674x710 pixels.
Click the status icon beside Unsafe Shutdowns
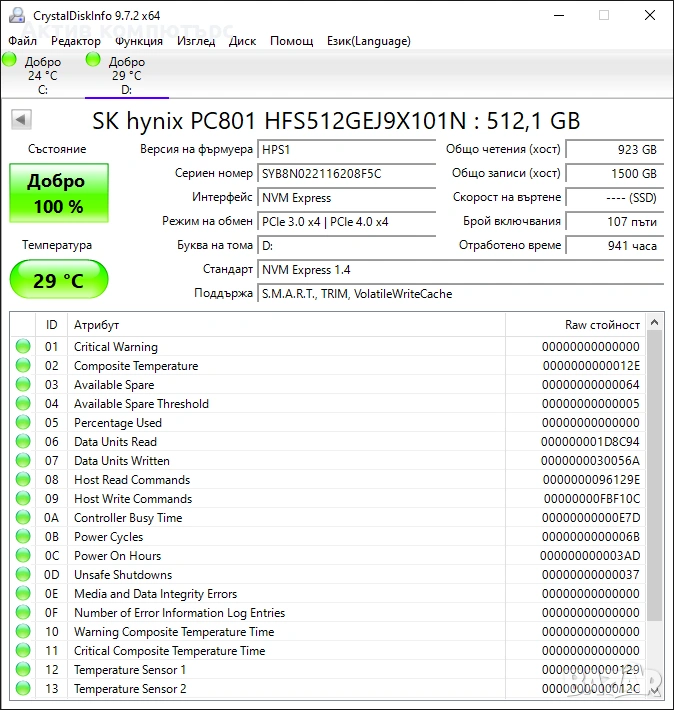click(x=23, y=575)
